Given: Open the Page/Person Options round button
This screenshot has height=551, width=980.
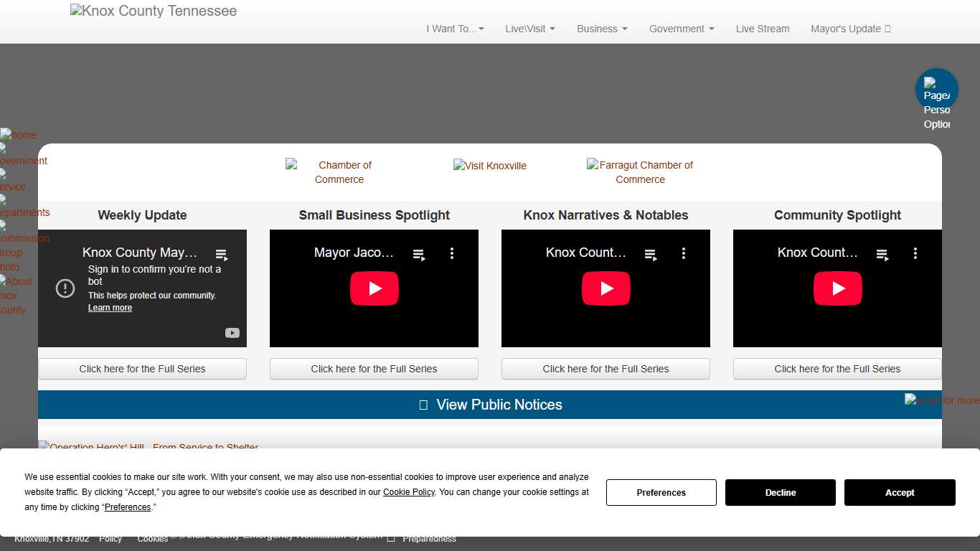Looking at the screenshot, I should coord(936,90).
